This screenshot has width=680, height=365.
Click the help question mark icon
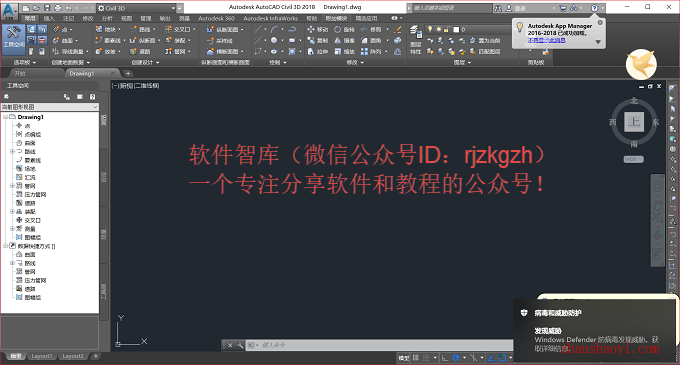[x=594, y=8]
